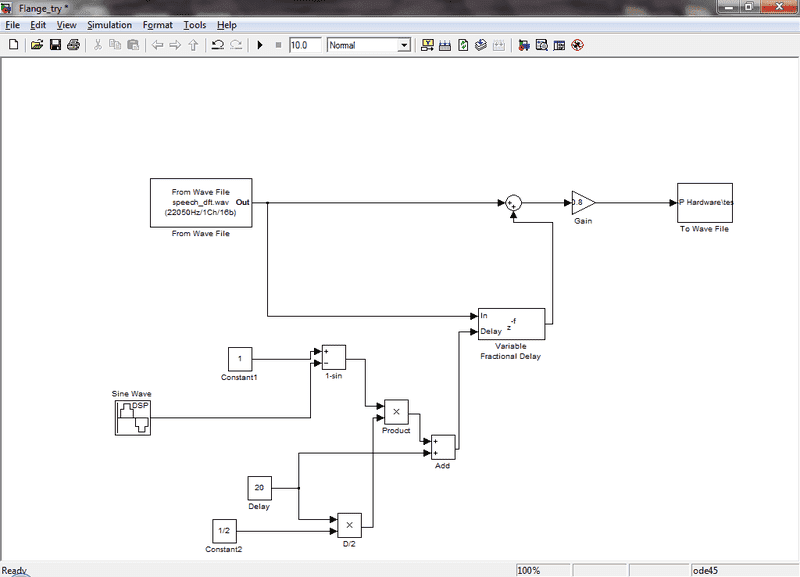Save the model using the floppy disk icon
Image resolution: width=800 pixels, height=577 pixels.
tap(55, 45)
